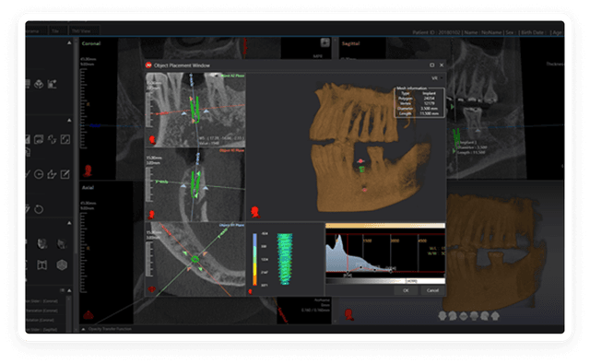Select the wireframe cube icon
Viewport: 590px width, 364px height.
pyautogui.click(x=62, y=265)
